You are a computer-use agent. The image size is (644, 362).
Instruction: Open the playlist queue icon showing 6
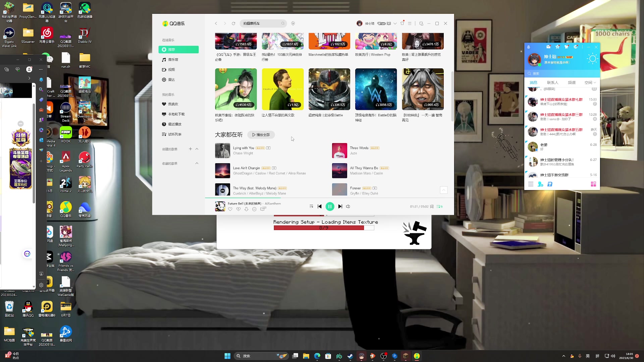coord(439,206)
